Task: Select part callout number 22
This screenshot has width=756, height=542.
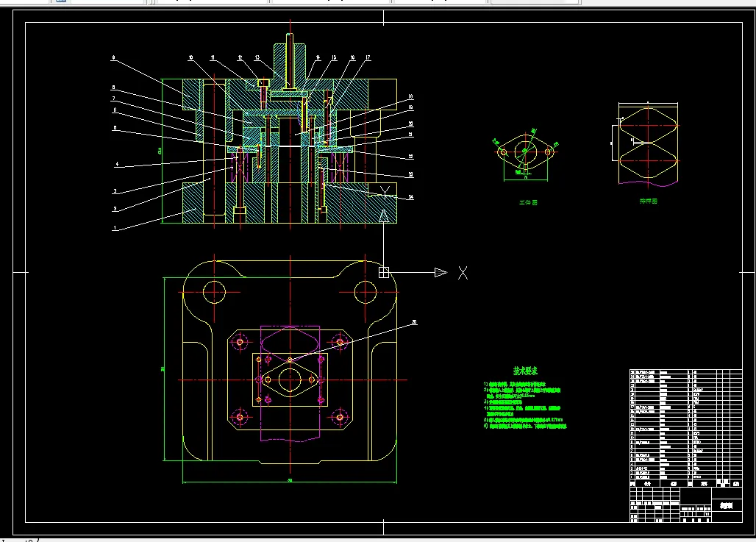Action: [x=411, y=157]
